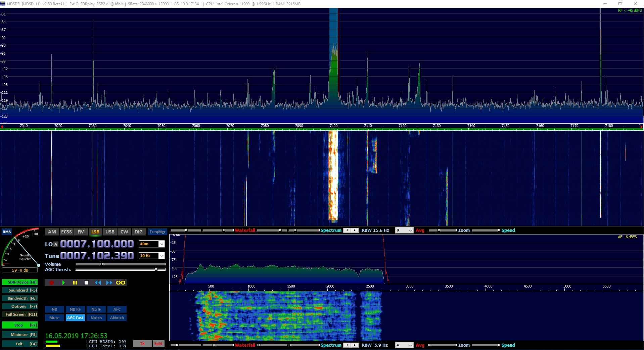Select LSB demodulation mode
The height and width of the screenshot is (350, 644).
(x=95, y=232)
